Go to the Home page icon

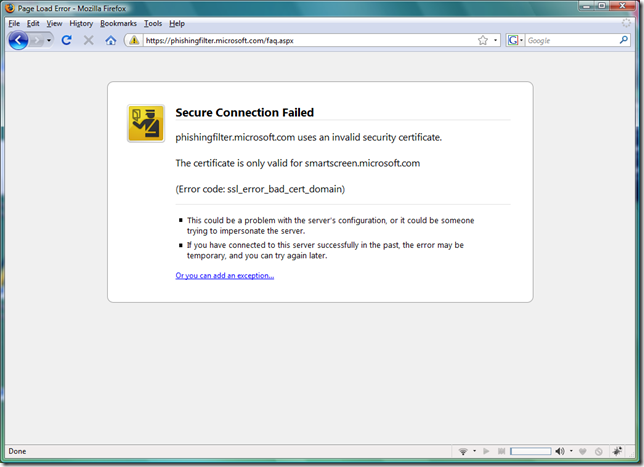click(110, 40)
